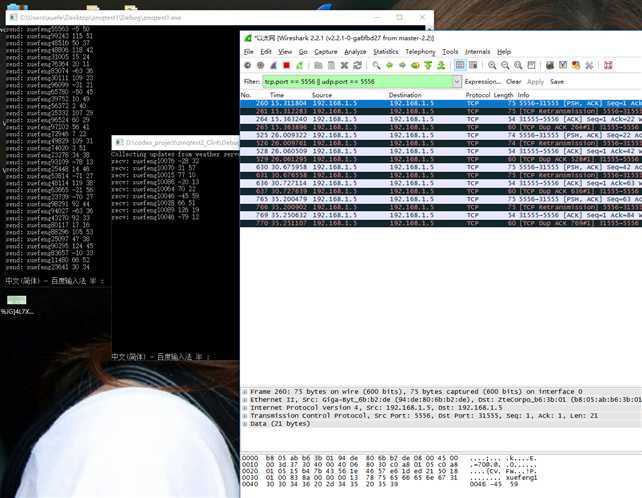This screenshot has width=642, height=498.
Task: Select packet number 765 in the list
Action: [x=441, y=199]
